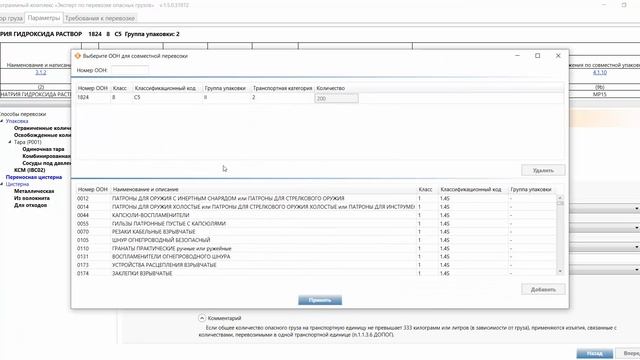Collapse the Цистерна tree node
Screen dimensions: 640x360
[2, 184]
